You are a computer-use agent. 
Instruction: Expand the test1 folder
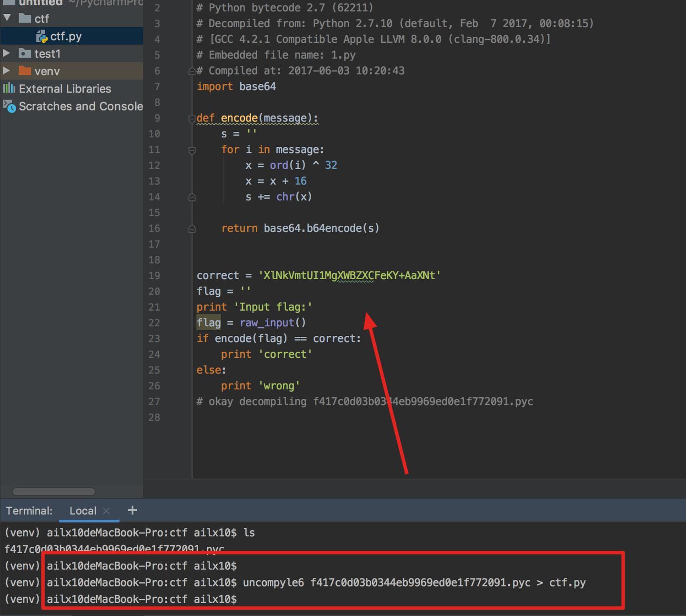(6, 53)
